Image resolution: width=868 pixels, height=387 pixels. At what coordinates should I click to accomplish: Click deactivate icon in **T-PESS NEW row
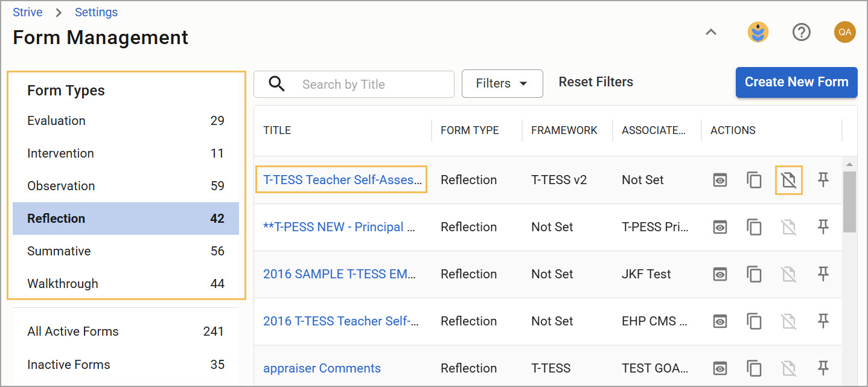click(x=788, y=227)
